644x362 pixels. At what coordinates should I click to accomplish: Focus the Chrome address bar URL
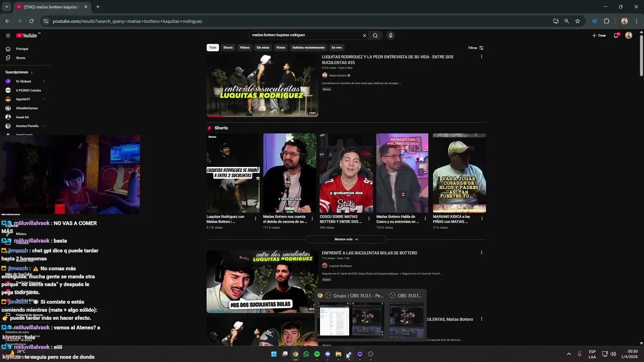tap(127, 21)
